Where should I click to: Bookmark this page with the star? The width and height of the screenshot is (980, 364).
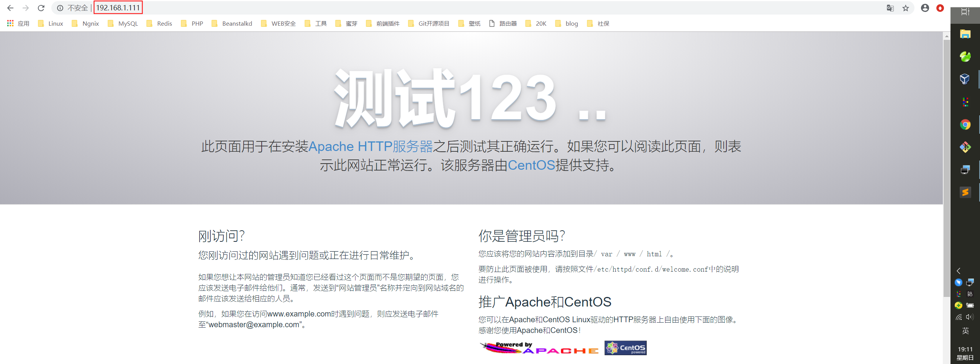[x=906, y=8]
